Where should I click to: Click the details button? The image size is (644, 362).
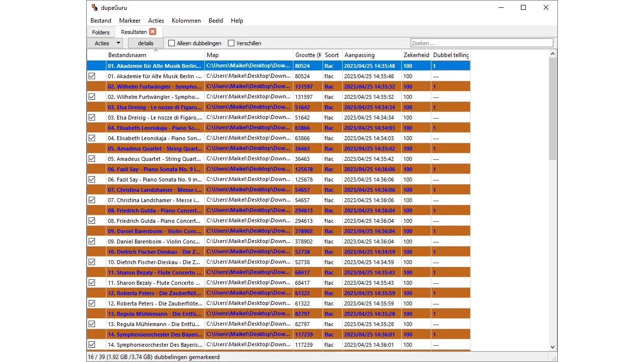[146, 43]
